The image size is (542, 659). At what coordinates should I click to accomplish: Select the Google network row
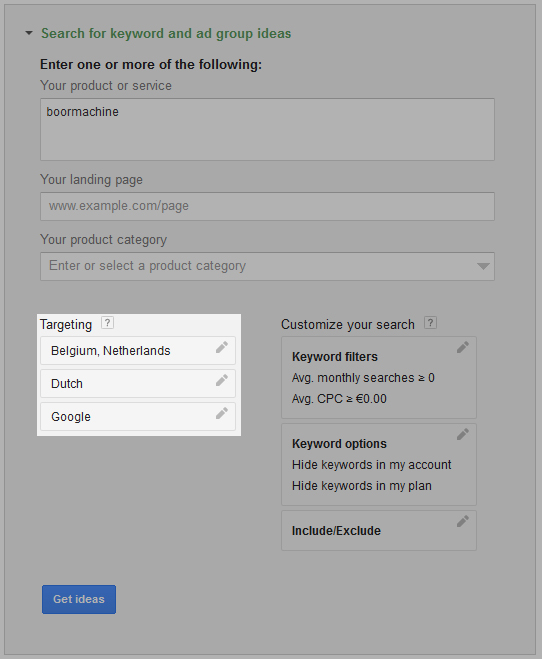138,416
